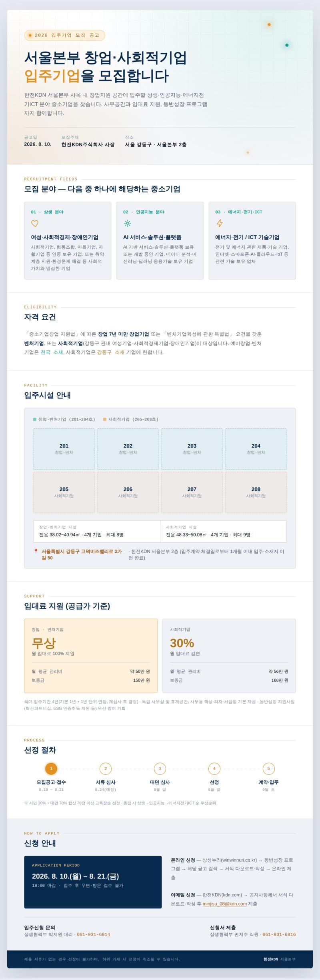Click the lightning bolt icon in the 에너지·전기·ICT card
320x980 pixels.
click(x=219, y=224)
